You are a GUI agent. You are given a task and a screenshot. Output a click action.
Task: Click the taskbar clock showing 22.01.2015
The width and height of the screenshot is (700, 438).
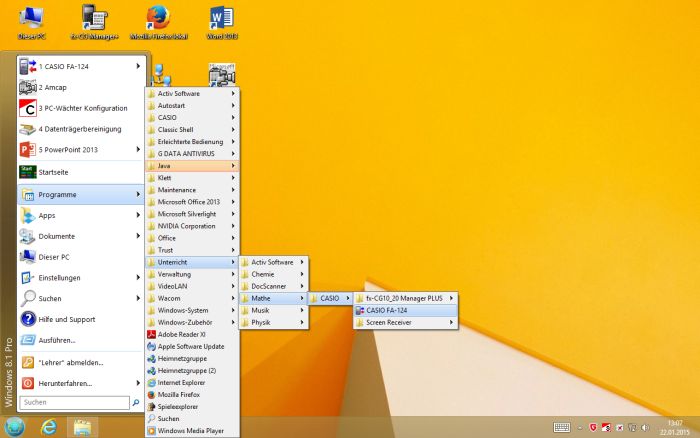pyautogui.click(x=675, y=428)
